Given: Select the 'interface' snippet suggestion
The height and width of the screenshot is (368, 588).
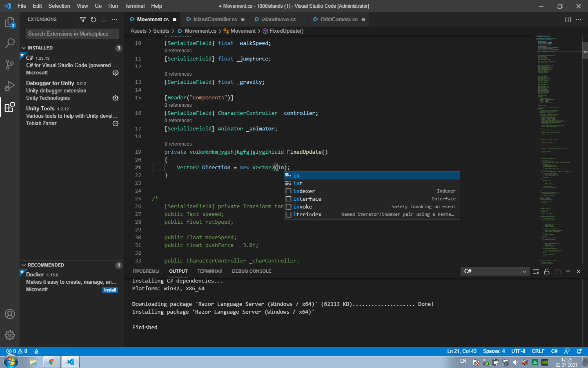Looking at the screenshot, I should [372, 199].
